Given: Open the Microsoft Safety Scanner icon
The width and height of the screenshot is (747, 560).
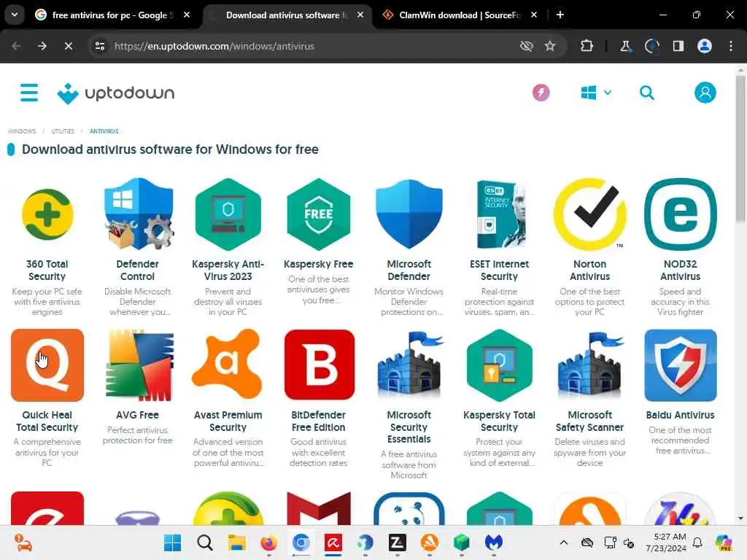Looking at the screenshot, I should tap(589, 365).
